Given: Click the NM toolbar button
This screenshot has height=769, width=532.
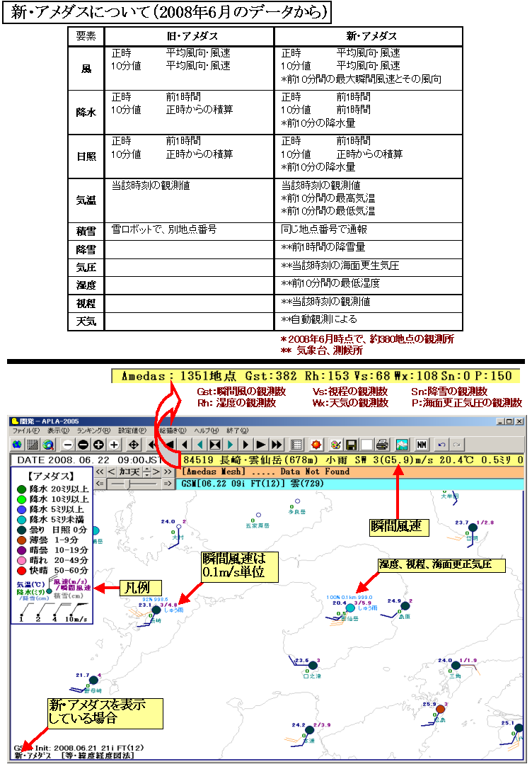Looking at the screenshot, I should coord(422,444).
